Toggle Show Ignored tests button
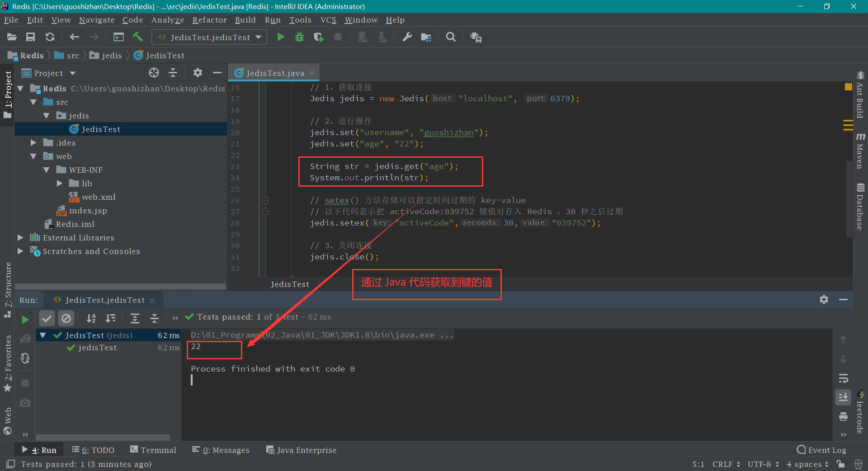Viewport: 868px width, 471px height. 66,319
